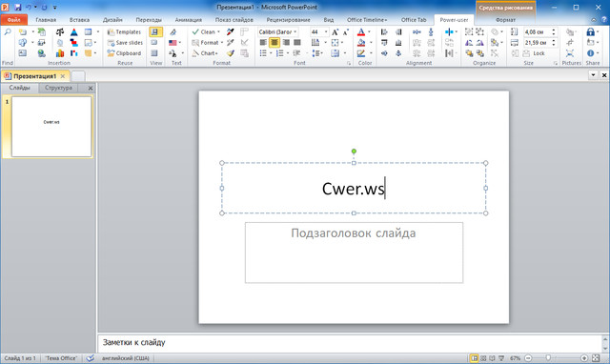Open the Calibri font name combo box

click(x=278, y=31)
